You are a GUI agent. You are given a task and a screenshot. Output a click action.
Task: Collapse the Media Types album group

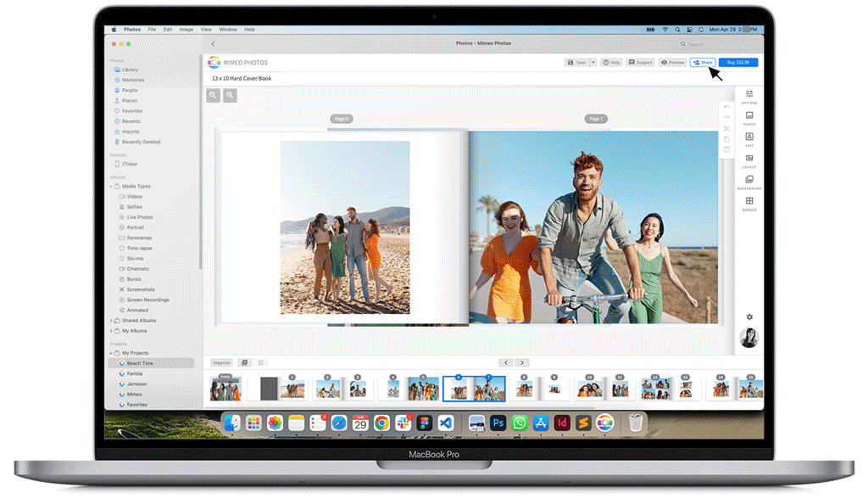111,186
